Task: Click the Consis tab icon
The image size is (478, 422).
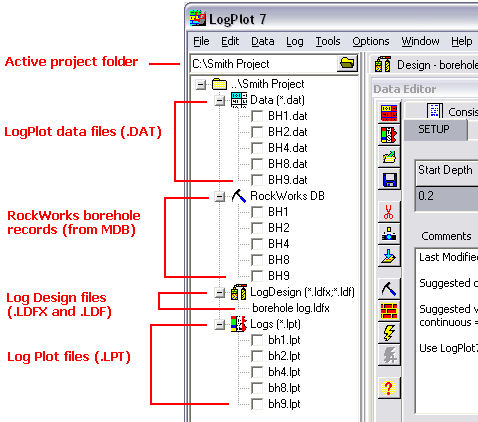Action: (x=434, y=111)
